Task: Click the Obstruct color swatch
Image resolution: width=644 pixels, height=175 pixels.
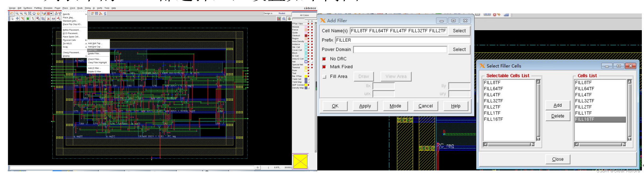Action: [x=306, y=36]
